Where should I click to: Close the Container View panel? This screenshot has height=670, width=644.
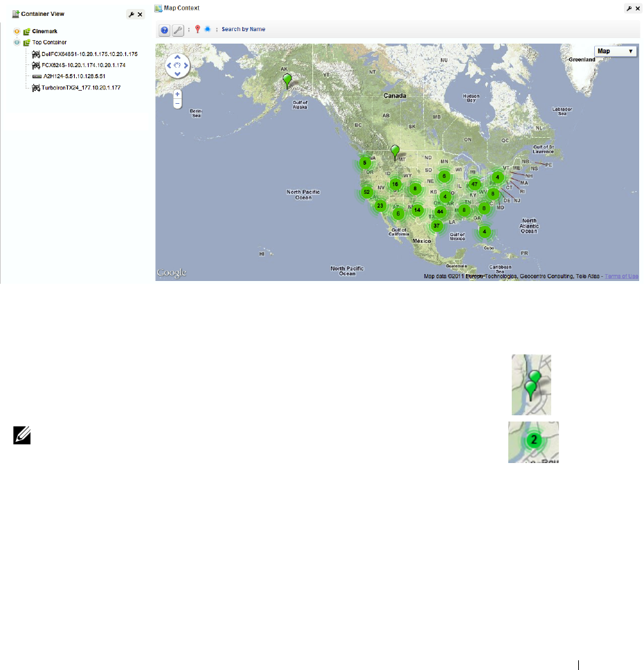(140, 15)
